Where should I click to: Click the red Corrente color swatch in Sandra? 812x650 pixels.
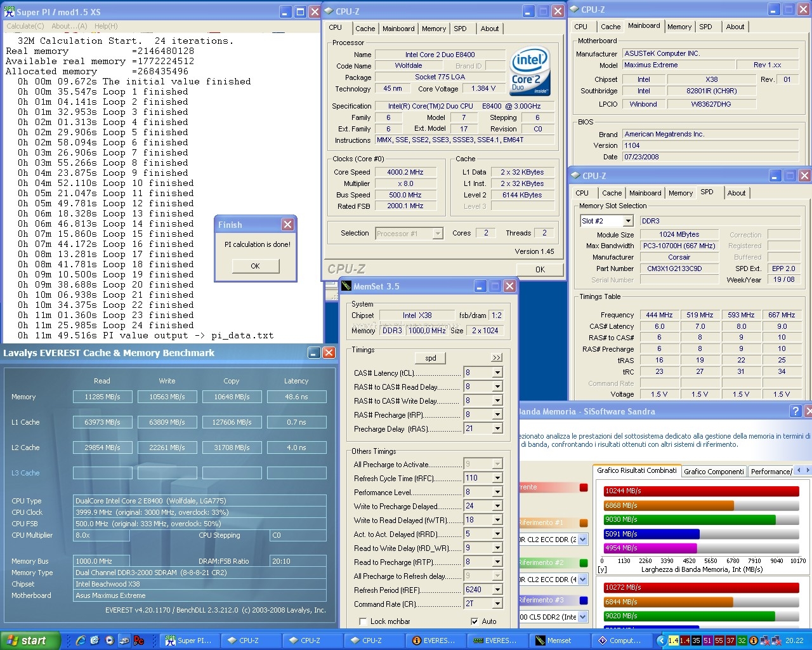(583, 487)
